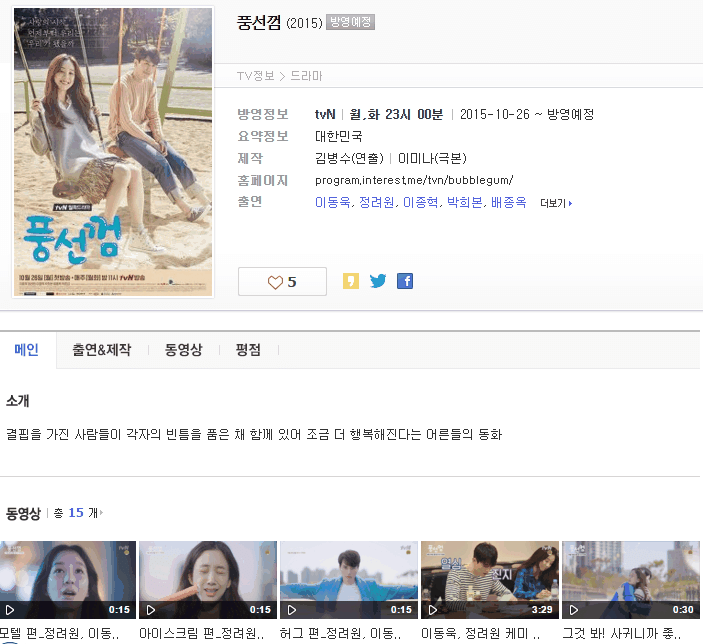Play the 모델 편 video thumbnail
Viewport: 703px width, 644px height.
click(68, 580)
